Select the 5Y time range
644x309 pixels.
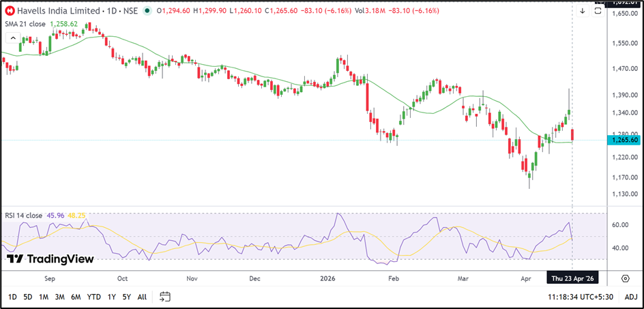[127, 297]
